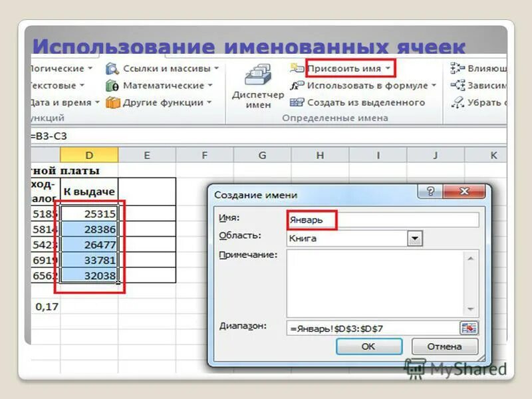Click the Зависимые trace dependents icon
This screenshot has width=532, height=399.
pos(458,85)
